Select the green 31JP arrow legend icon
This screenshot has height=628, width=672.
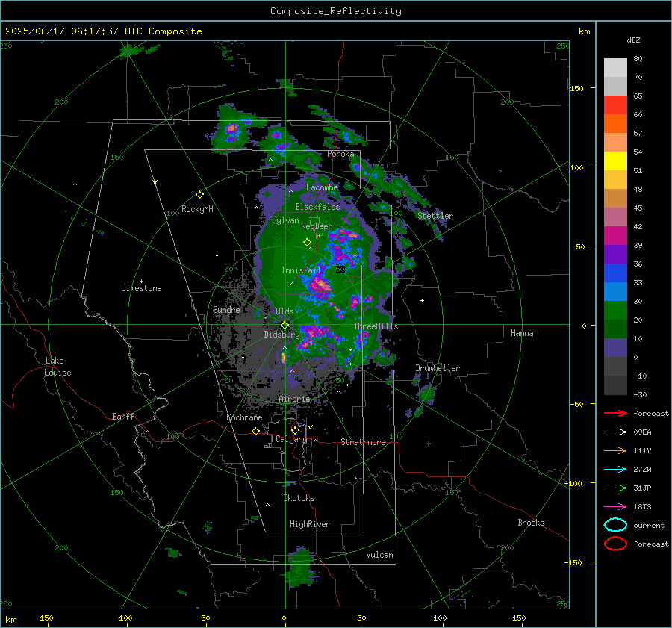[x=615, y=488]
